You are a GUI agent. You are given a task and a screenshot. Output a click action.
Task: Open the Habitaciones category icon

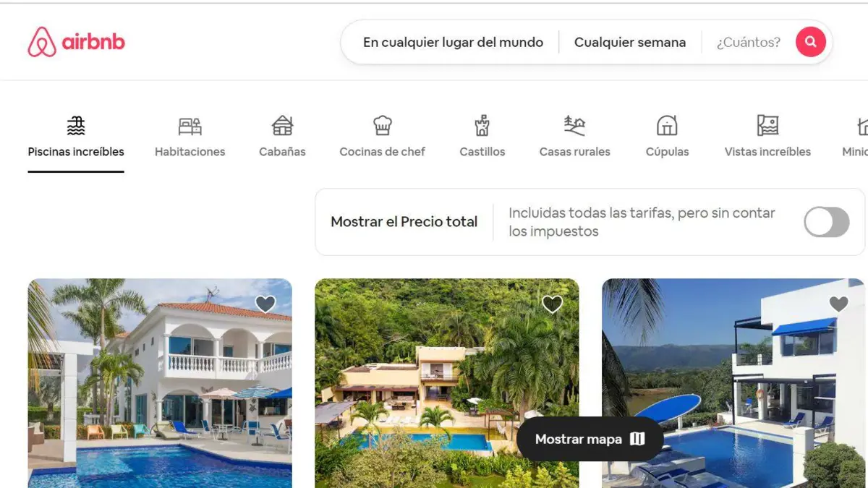[x=190, y=127]
